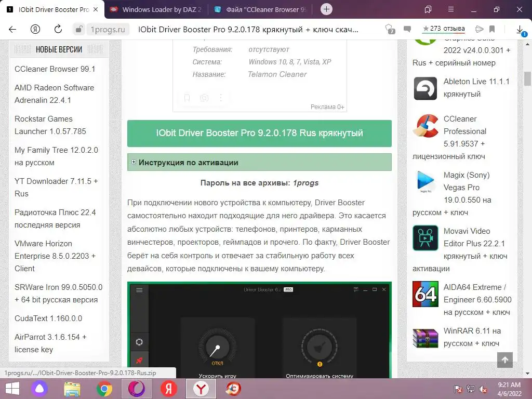The height and width of the screenshot is (399, 532).
Task: Open the thumbs-down feedback icon with badge 7
Action: pos(390,30)
